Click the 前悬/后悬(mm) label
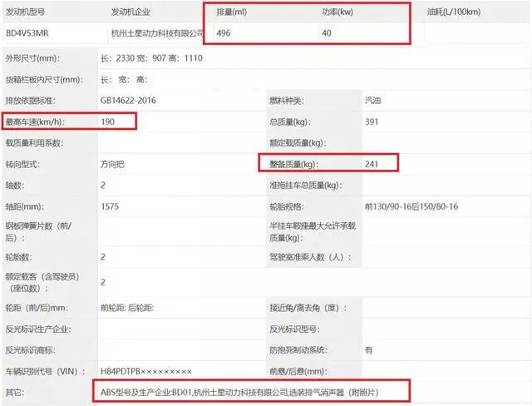This screenshot has width=532, height=406. [298, 371]
